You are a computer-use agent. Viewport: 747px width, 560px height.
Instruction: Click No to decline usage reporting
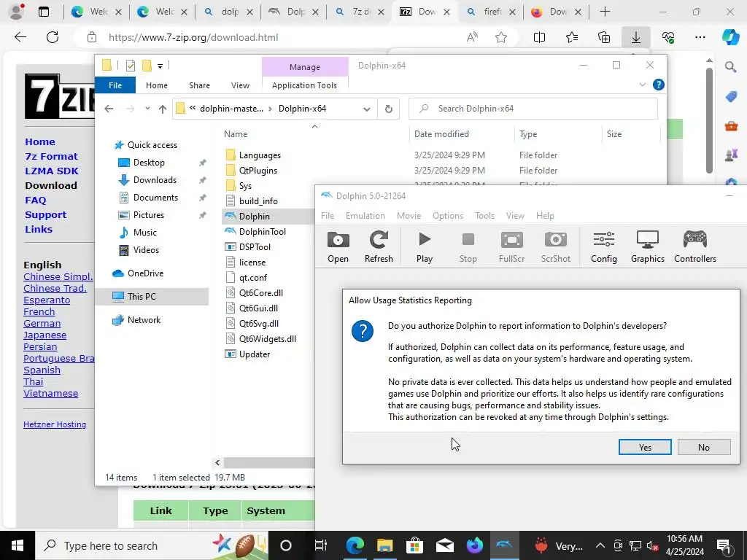(704, 447)
